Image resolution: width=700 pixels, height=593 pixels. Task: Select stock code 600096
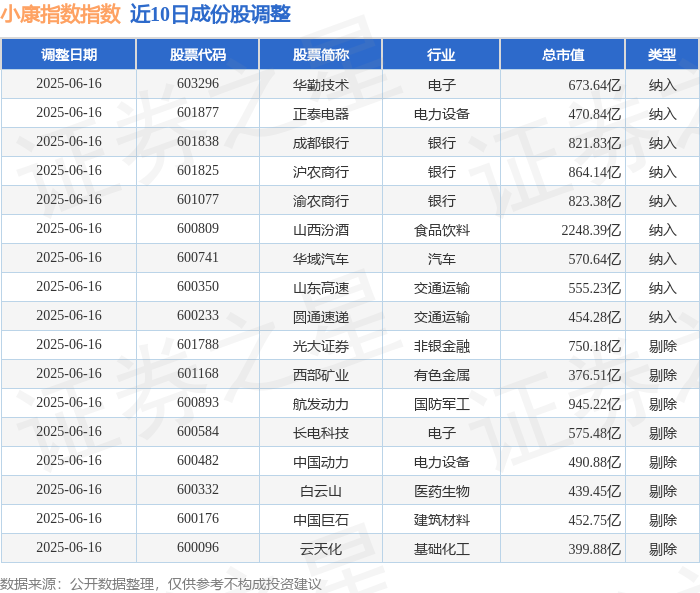point(198,548)
